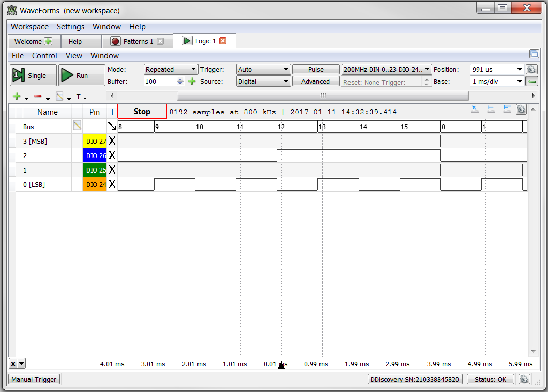Image resolution: width=548 pixels, height=392 pixels.
Task: Open the Position dropdown showing 991 us
Action: coord(497,69)
